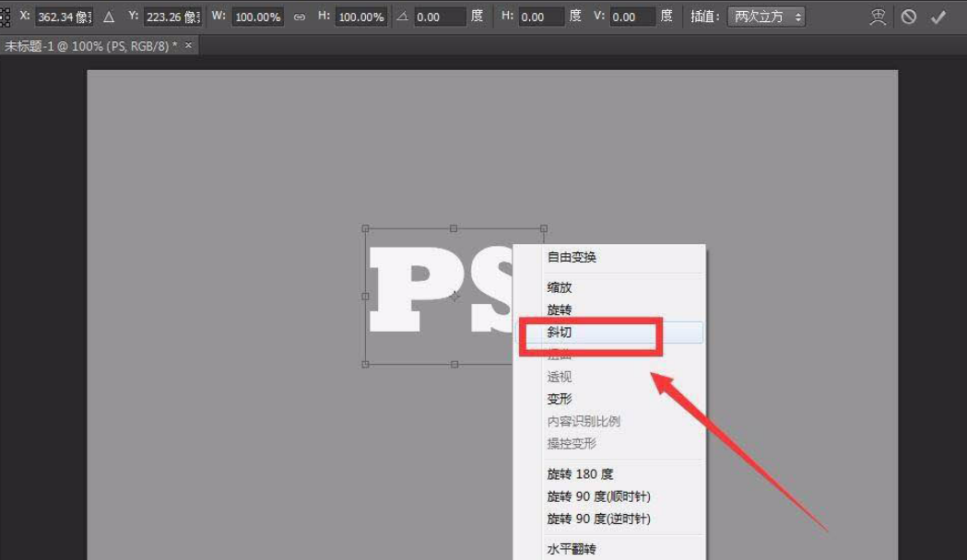Toggle relative positioning triangle between X and Y

(109, 17)
